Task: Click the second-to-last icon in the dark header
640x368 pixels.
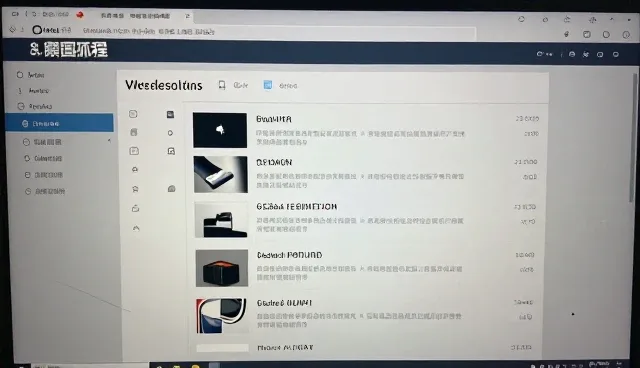Action: point(600,54)
